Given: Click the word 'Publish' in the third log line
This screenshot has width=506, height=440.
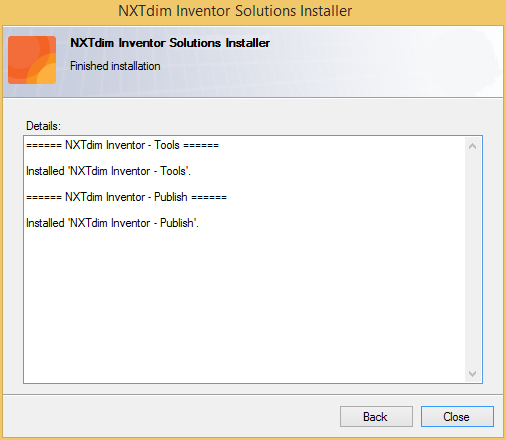Looking at the screenshot, I should [171, 197].
